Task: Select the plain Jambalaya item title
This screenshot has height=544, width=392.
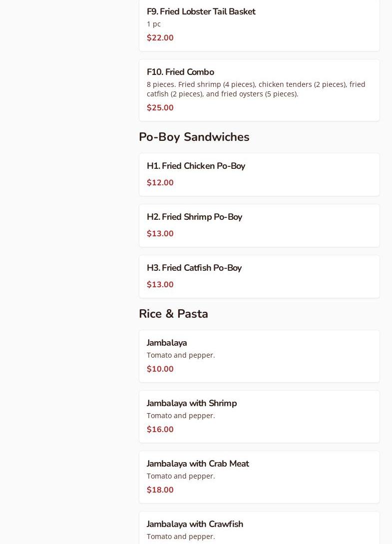Action: pos(167,343)
